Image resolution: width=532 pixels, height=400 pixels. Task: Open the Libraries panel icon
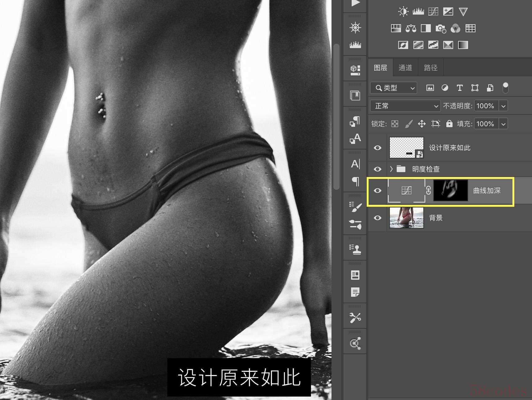pos(355,96)
